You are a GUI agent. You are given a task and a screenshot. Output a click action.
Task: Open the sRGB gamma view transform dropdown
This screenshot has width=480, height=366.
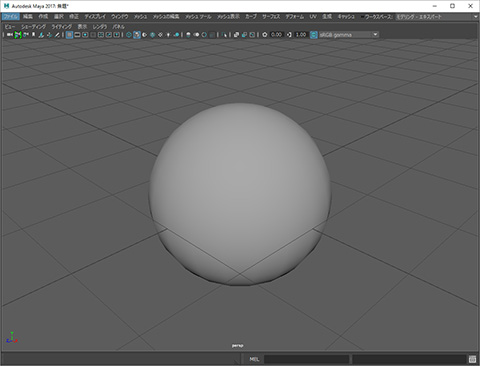click(349, 35)
